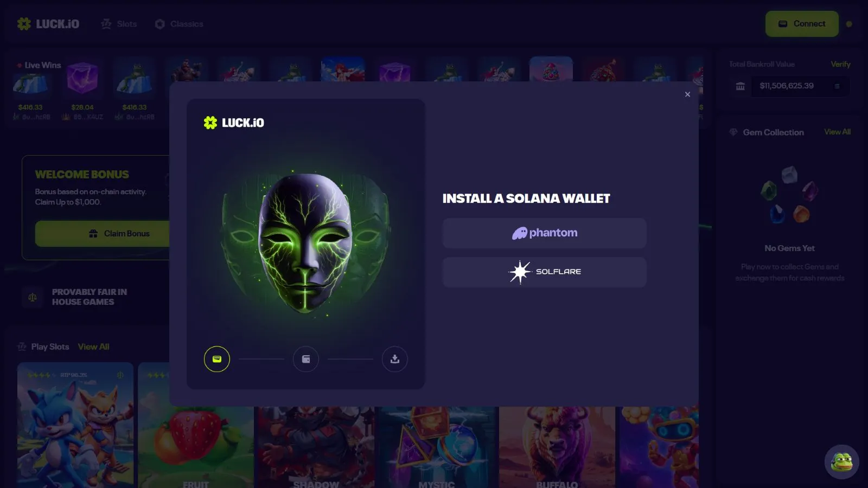Click the download step icon
The width and height of the screenshot is (868, 488).
(395, 359)
